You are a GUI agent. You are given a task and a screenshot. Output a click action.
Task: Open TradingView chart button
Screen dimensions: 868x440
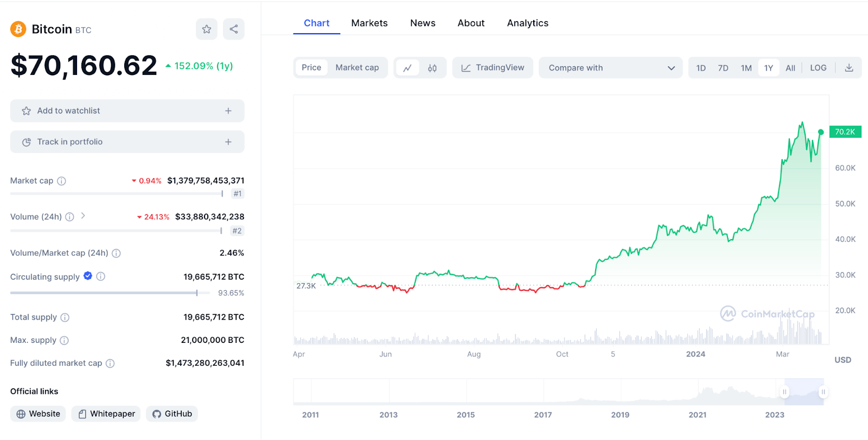[493, 68]
